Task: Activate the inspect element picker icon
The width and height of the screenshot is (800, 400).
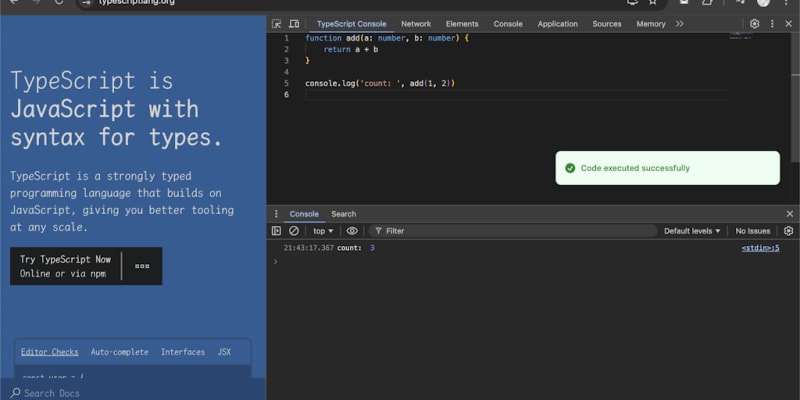Action: pyautogui.click(x=277, y=24)
